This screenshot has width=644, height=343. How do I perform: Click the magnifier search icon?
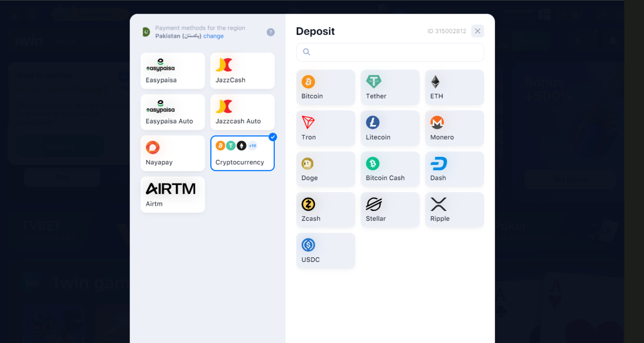point(307,52)
